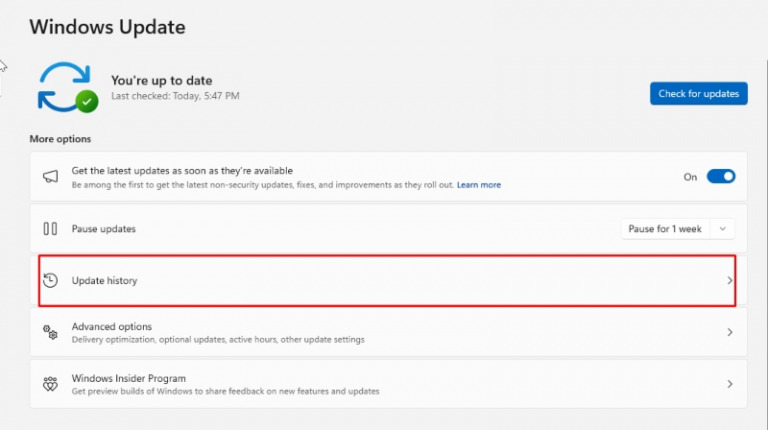768x430 pixels.
Task: Click the Pause updates row label
Action: [x=103, y=229]
